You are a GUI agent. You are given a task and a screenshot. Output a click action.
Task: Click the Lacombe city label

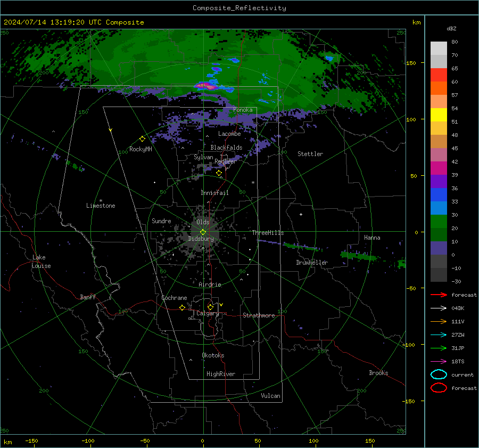[x=229, y=134]
